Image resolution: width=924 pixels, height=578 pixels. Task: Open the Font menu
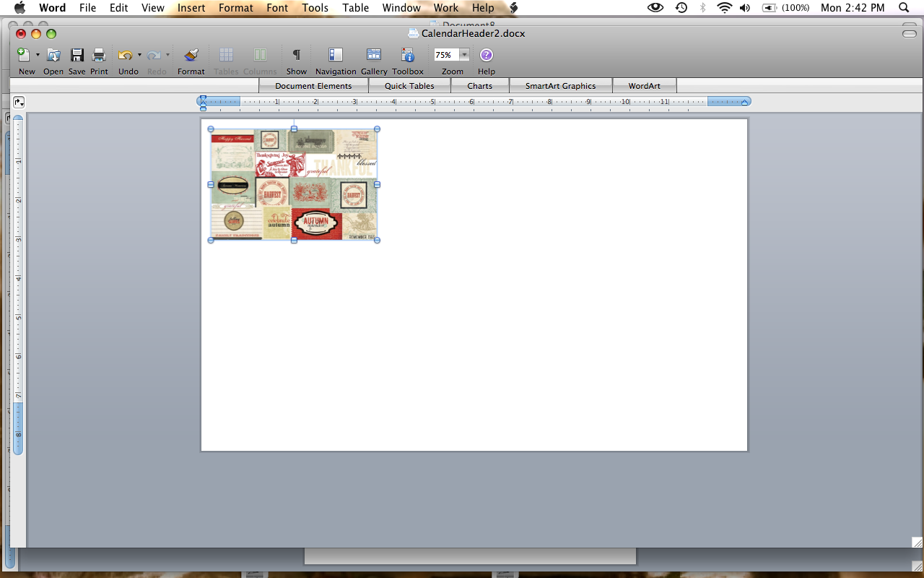pos(277,8)
